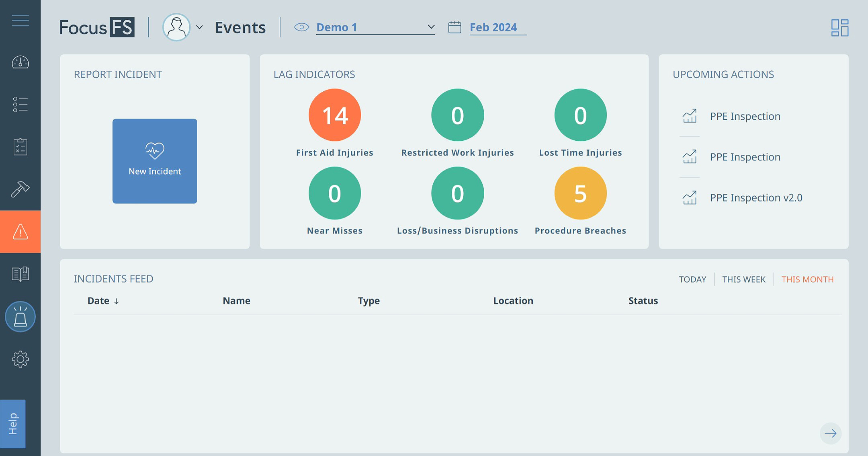Sort incidents by Date column
The width and height of the screenshot is (868, 456).
(103, 301)
